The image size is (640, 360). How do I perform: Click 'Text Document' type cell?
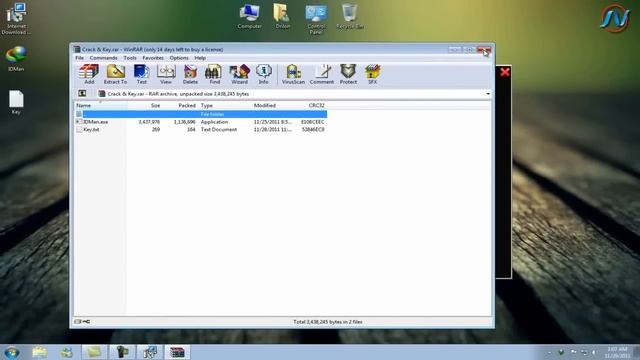219,129
